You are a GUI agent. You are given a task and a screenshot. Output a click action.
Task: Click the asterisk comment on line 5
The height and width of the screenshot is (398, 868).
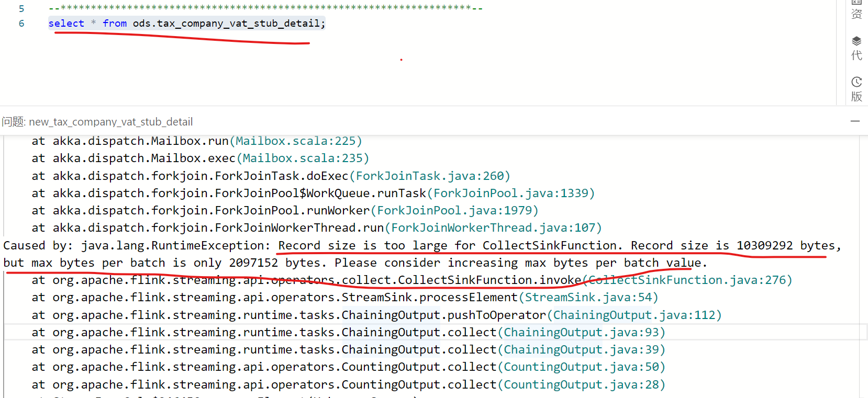point(265,8)
